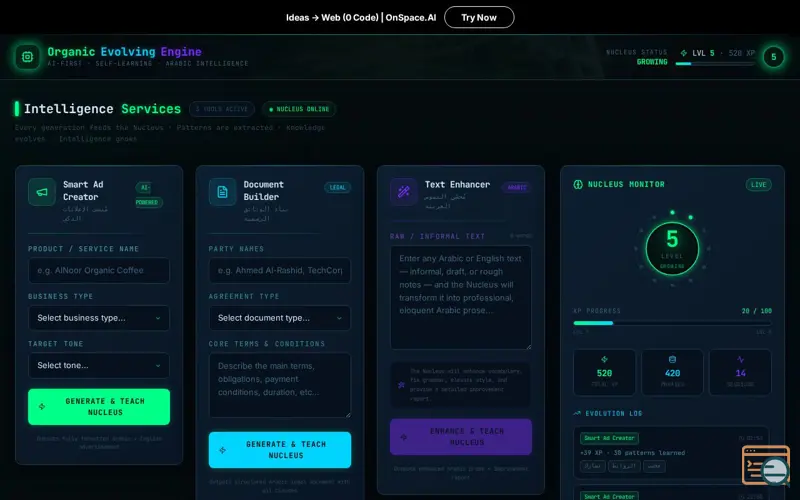
Task: Open the Select document type dropdown
Action: [x=280, y=318]
